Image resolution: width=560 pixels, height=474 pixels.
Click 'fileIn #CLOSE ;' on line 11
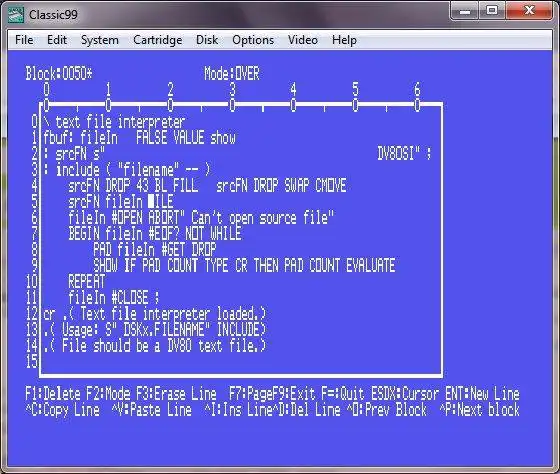click(114, 297)
